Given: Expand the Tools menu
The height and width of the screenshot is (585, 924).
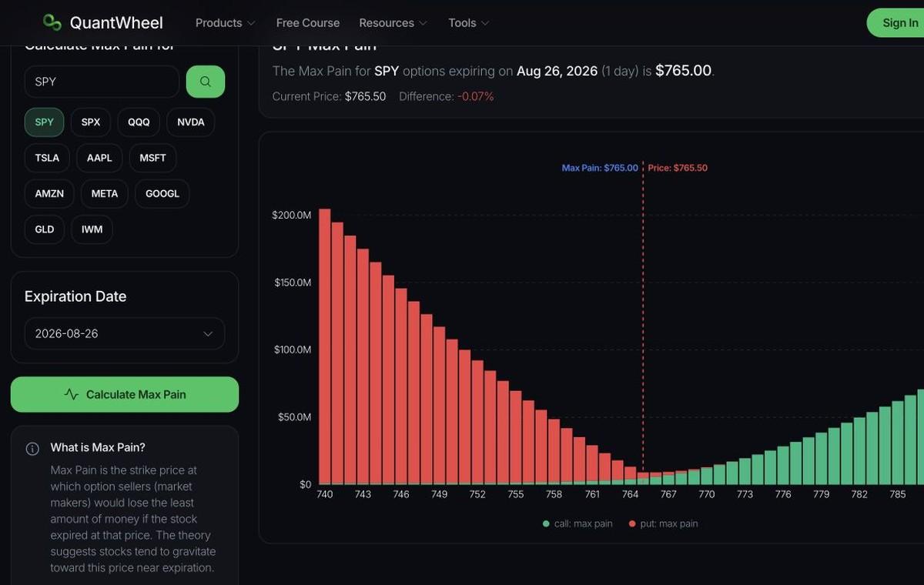Looking at the screenshot, I should click(x=469, y=23).
